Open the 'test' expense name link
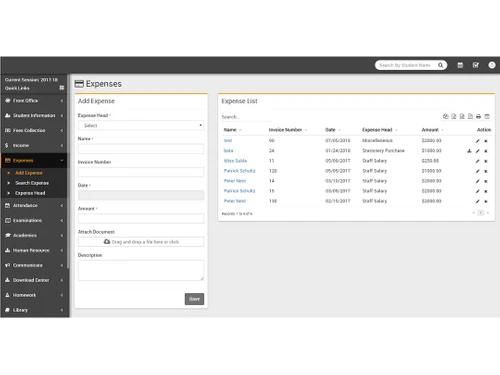500x375 pixels. [228, 141]
